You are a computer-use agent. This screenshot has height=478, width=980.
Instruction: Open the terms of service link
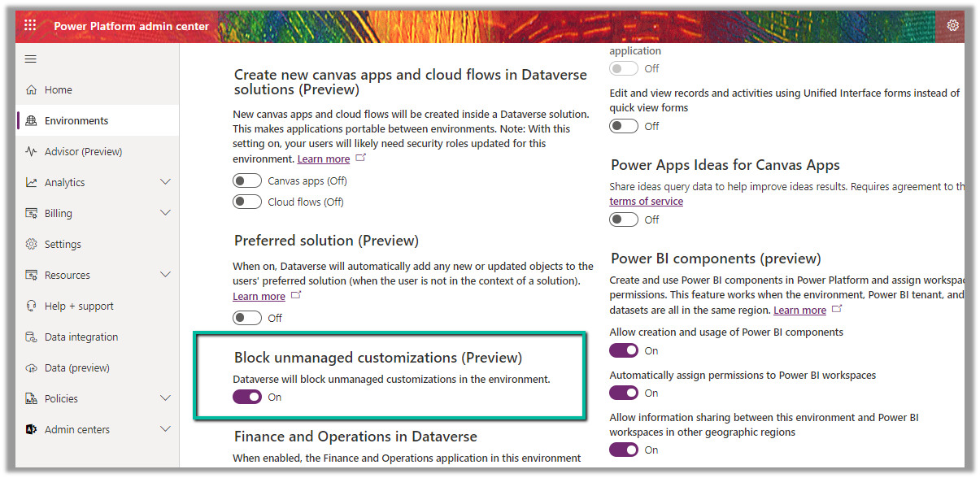(x=646, y=202)
